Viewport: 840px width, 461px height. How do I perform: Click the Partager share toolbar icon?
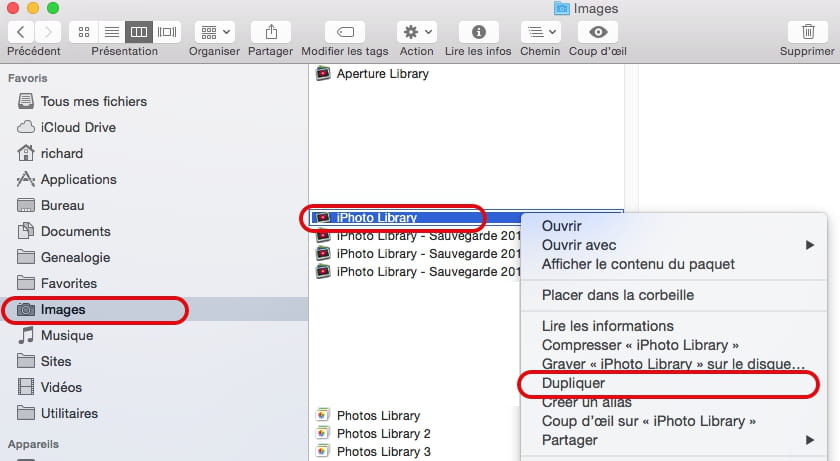271,32
